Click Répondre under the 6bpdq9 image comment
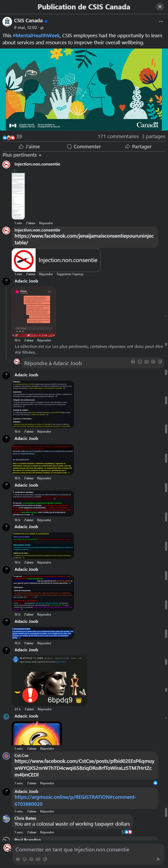The width and height of the screenshot is (168, 868). [45, 709]
